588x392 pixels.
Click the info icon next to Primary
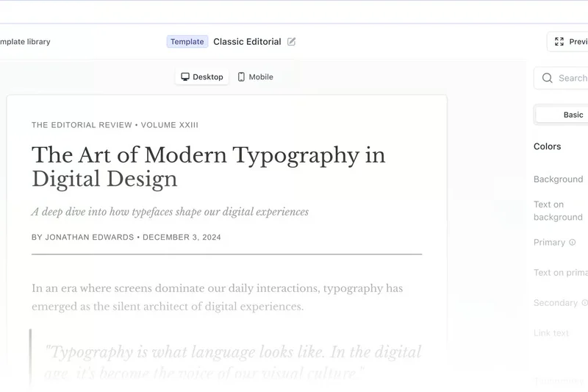click(x=573, y=243)
